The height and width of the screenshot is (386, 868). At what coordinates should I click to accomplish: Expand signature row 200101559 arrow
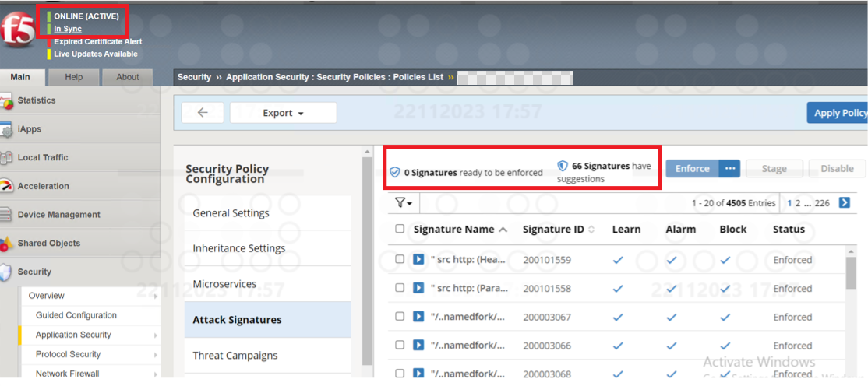pyautogui.click(x=419, y=259)
